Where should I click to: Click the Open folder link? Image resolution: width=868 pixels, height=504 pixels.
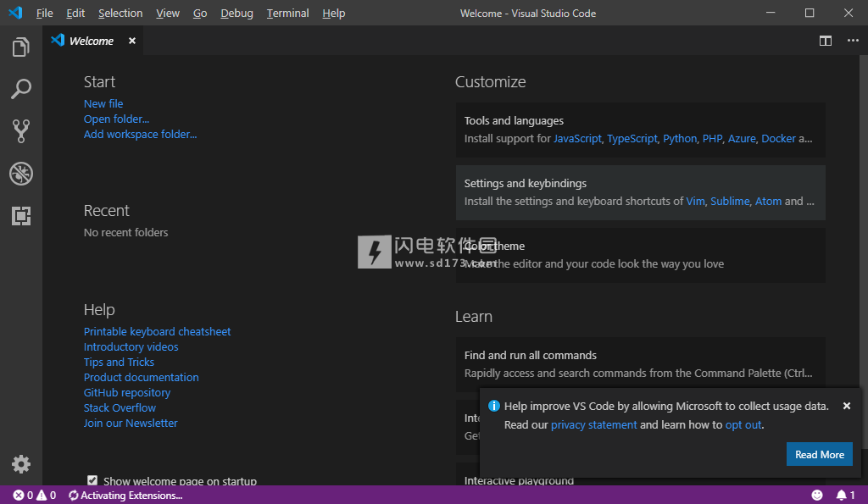pyautogui.click(x=116, y=119)
